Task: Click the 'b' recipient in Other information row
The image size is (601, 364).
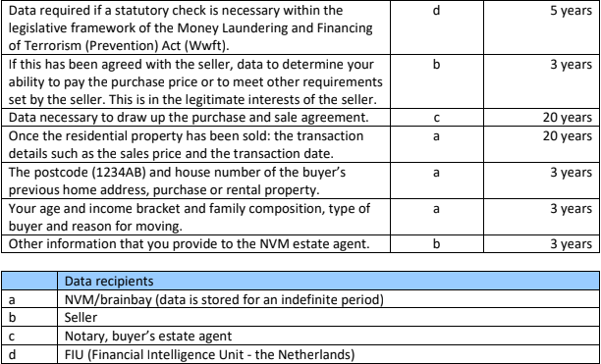Action: (436, 244)
